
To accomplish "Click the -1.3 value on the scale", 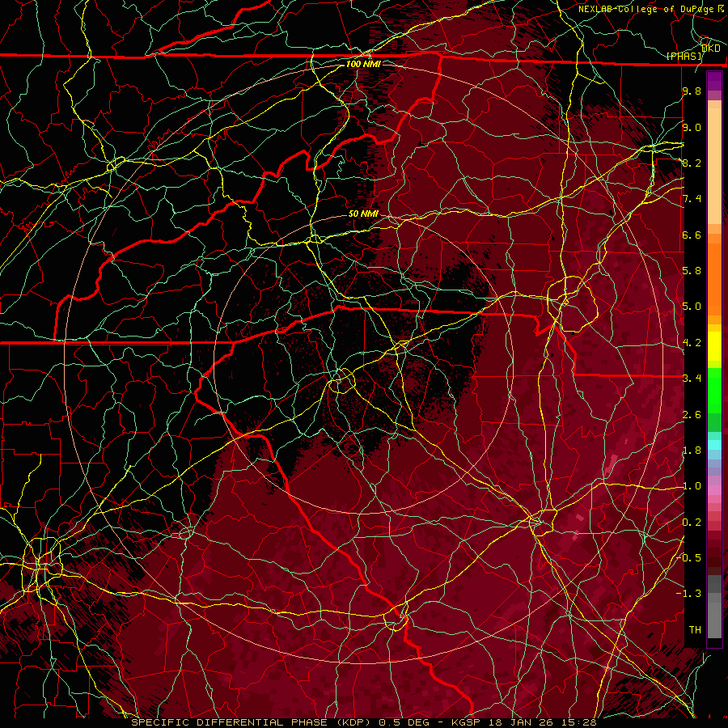I will click(688, 594).
